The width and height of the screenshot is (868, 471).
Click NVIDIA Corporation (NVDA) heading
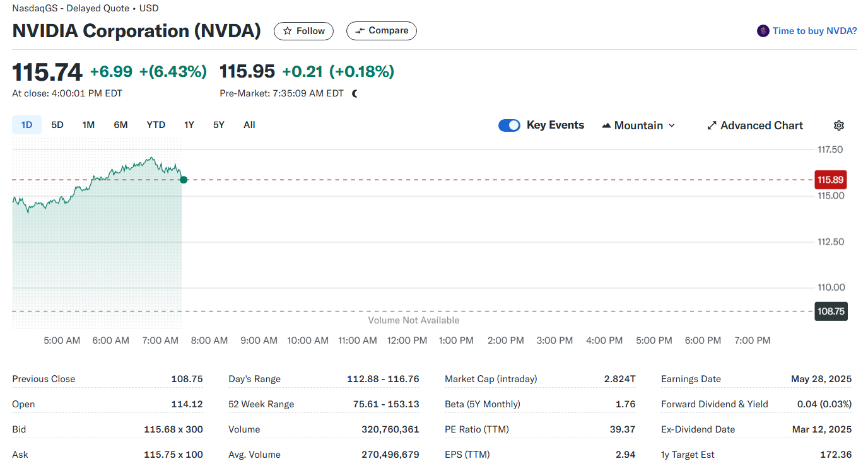pos(137,31)
